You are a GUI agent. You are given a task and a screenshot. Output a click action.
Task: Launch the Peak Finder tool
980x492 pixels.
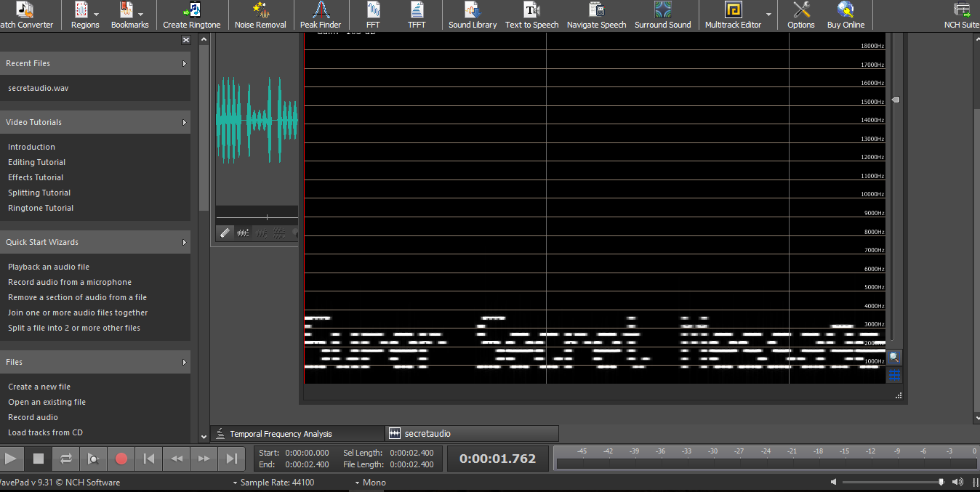tap(321, 15)
